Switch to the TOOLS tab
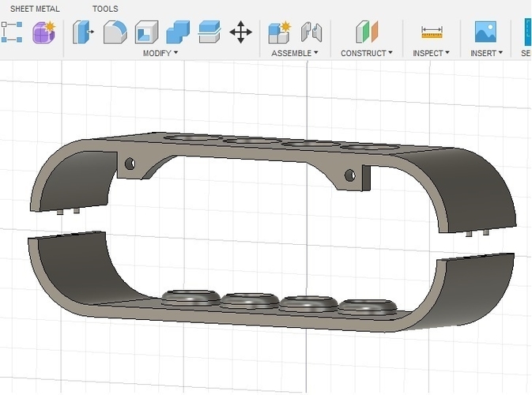The width and height of the screenshot is (532, 395). [105, 9]
